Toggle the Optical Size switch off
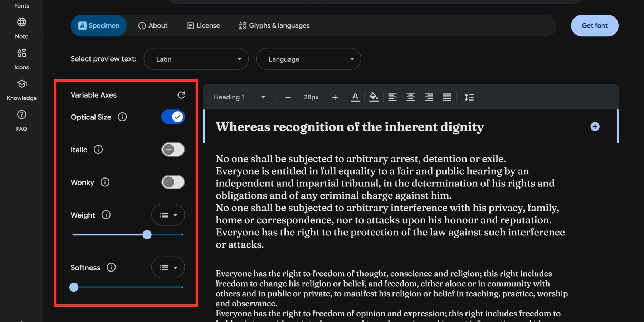Viewport: 644px width, 322px height. (173, 117)
